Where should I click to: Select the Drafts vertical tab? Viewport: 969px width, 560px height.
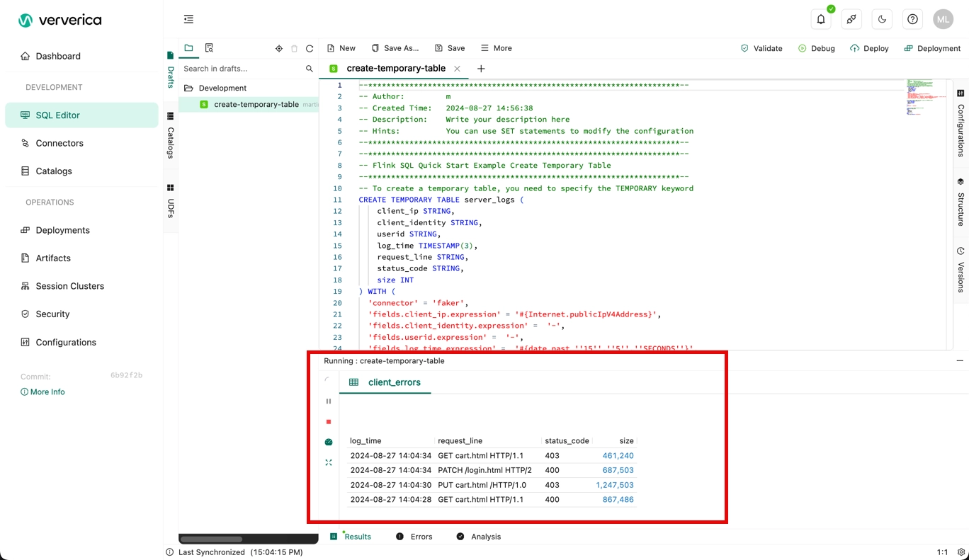[x=171, y=70]
